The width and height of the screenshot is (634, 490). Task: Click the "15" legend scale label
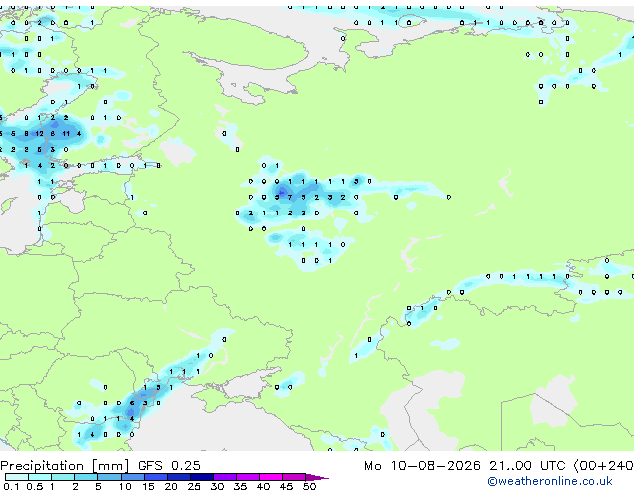pyautogui.click(x=148, y=486)
